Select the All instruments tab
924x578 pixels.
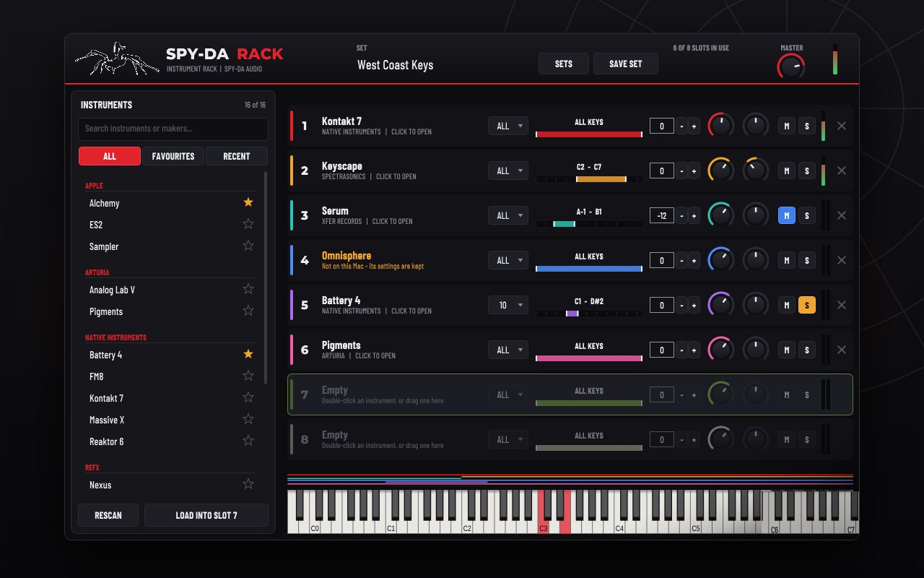click(110, 156)
